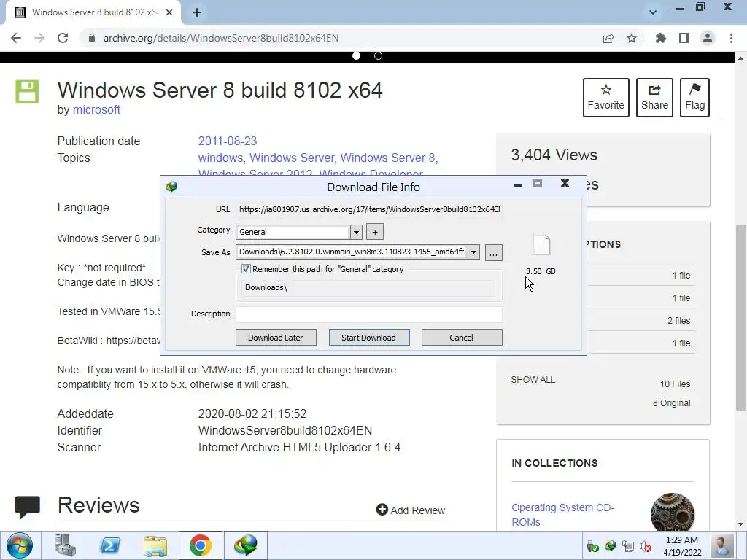Viewport: 747px width, 560px height.
Task: Click the IDM icon in dialog title bar
Action: (x=171, y=186)
